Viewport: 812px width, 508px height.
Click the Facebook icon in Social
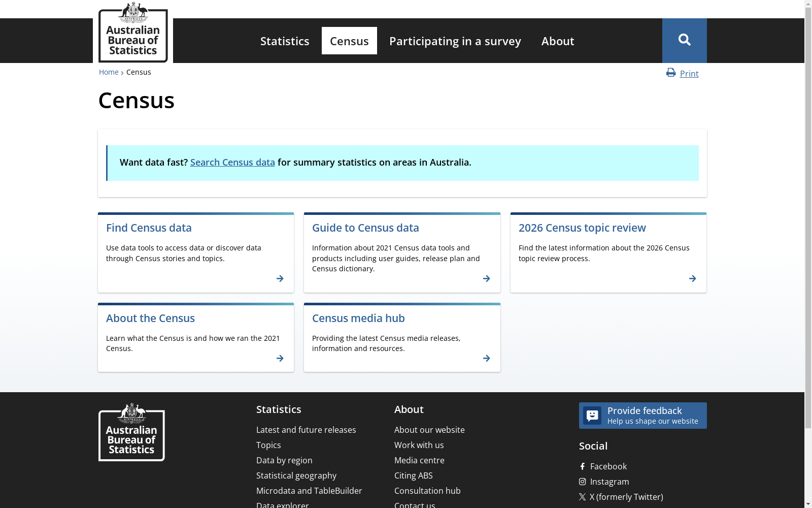(583, 466)
